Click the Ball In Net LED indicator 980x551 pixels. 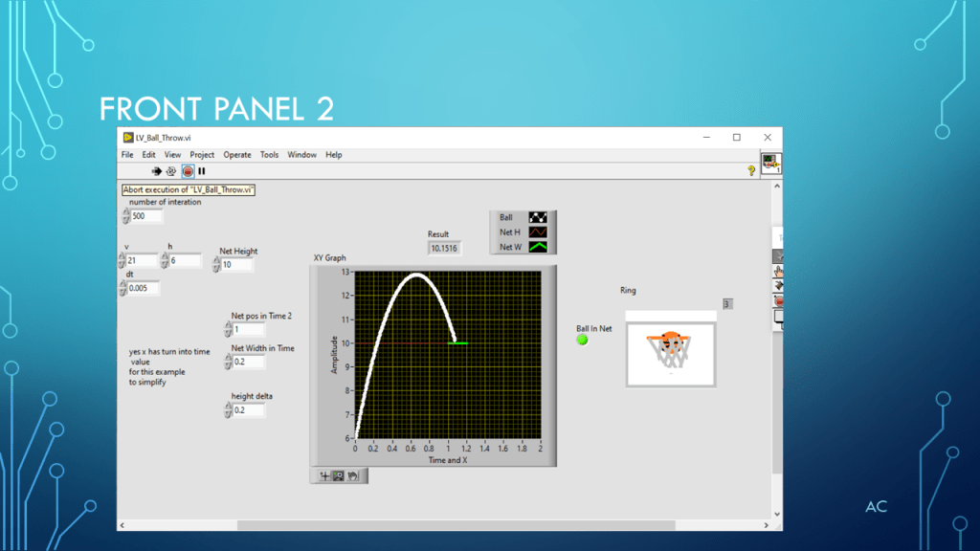(x=582, y=340)
